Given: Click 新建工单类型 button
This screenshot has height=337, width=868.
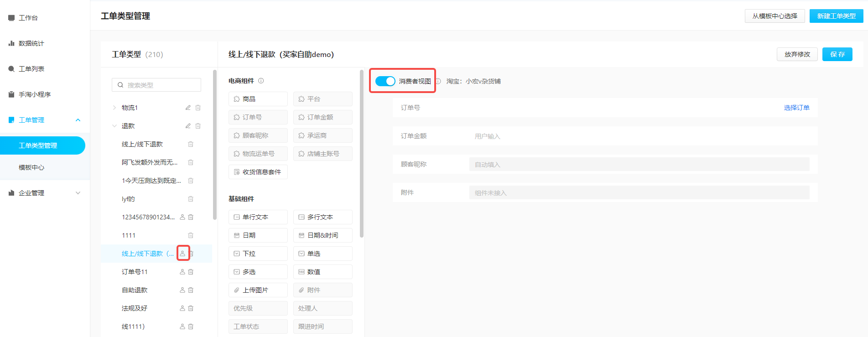Looking at the screenshot, I should click(x=837, y=16).
